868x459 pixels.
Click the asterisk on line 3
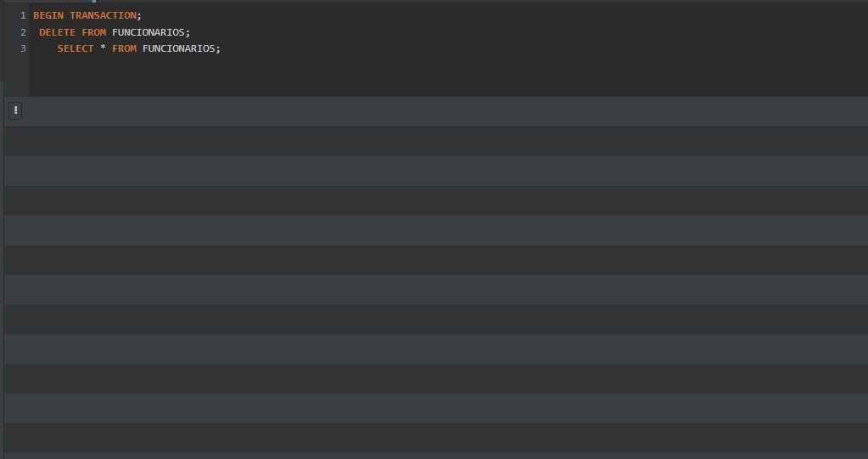(103, 48)
